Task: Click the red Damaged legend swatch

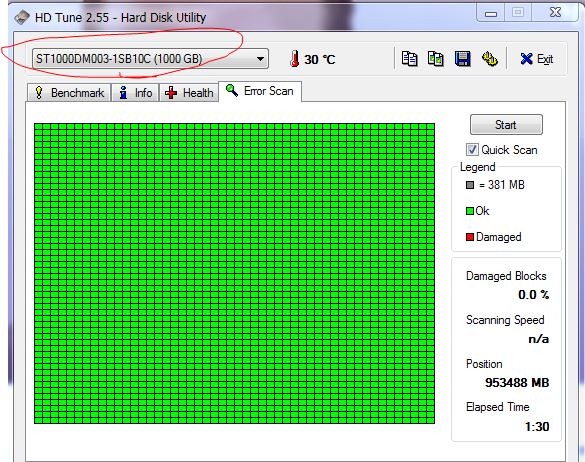Action: [x=470, y=237]
